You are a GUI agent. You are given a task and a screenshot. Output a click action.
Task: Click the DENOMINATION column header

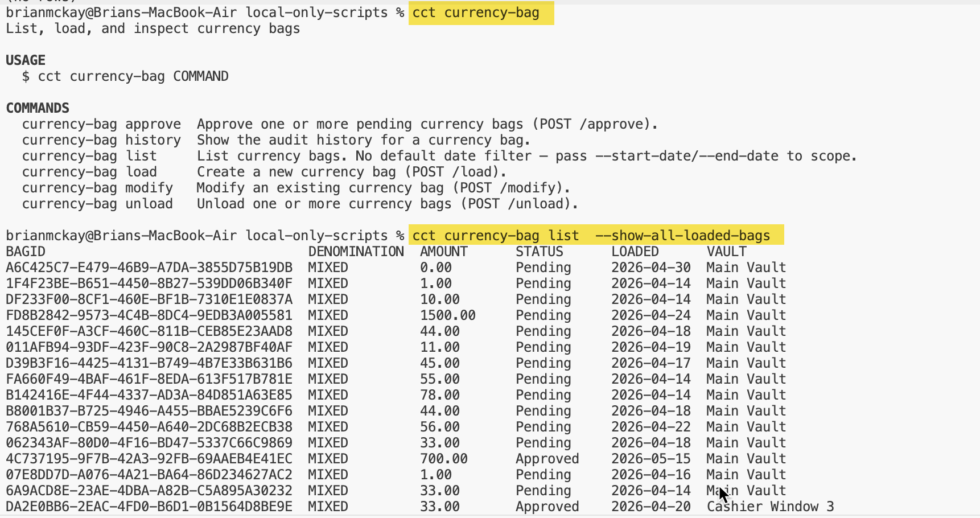pos(356,252)
